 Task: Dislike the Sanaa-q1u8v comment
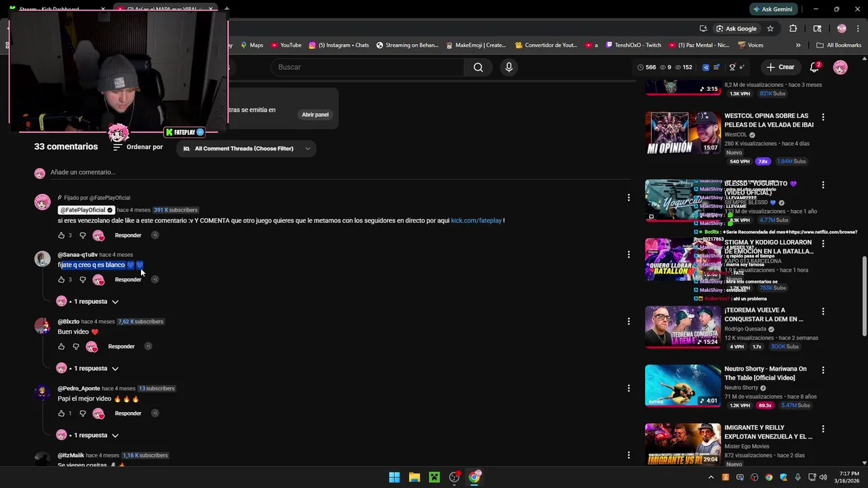(83, 279)
